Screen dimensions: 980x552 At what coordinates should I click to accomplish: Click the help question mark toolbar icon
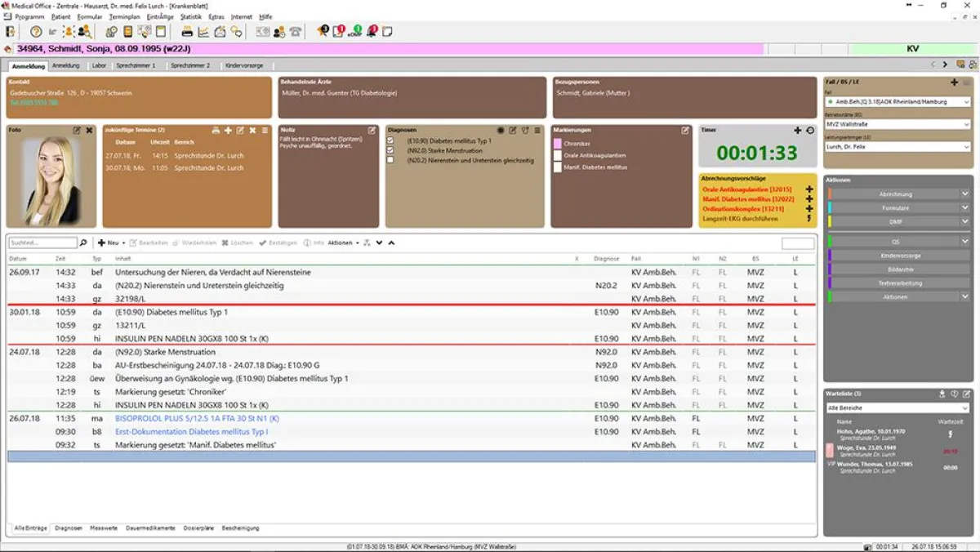tap(36, 32)
